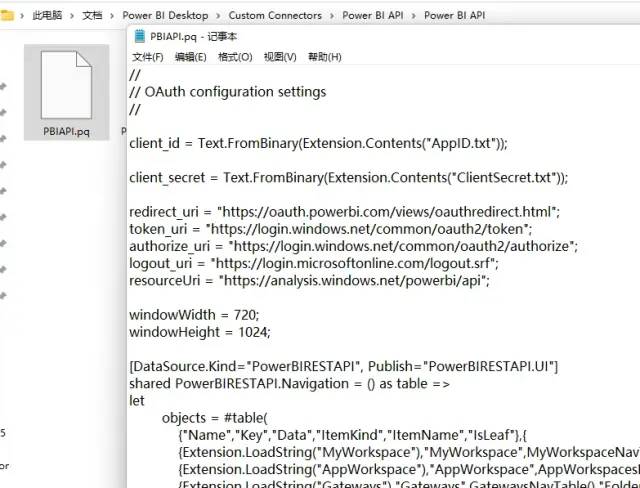Click the 'objects = #table(' line
The image size is (640, 488).
coord(215,418)
